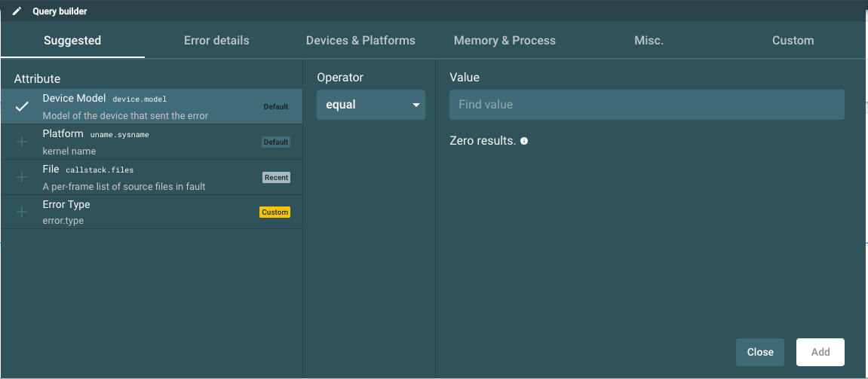The image size is (868, 379).
Task: Click the 'kernel name' description text
Action: click(x=69, y=151)
